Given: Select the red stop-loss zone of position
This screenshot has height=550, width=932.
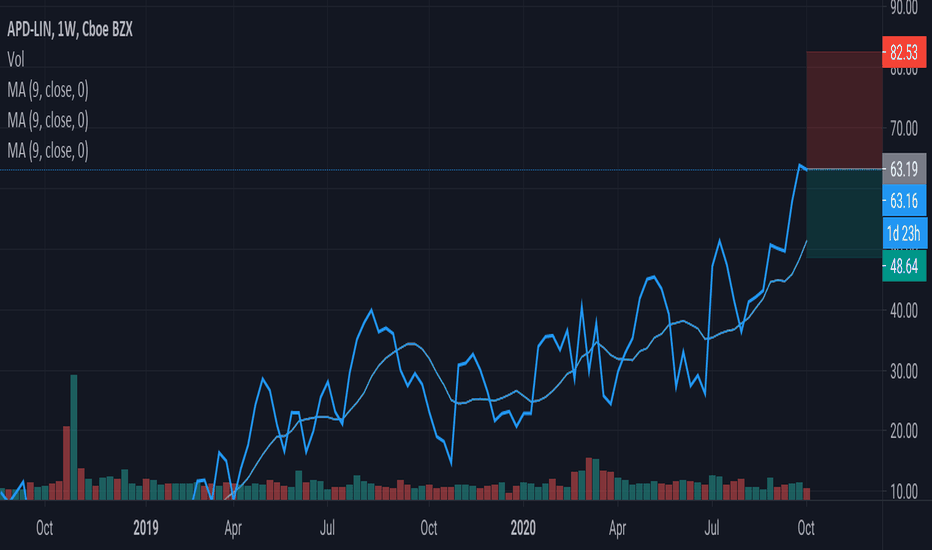Looking at the screenshot, I should click(844, 110).
